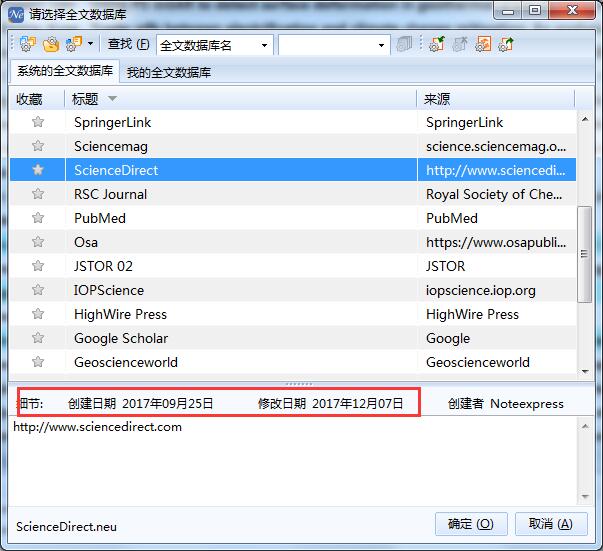Click the greyed gear icon with X
Image resolution: width=603 pixels, height=551 pixels.
pos(460,44)
